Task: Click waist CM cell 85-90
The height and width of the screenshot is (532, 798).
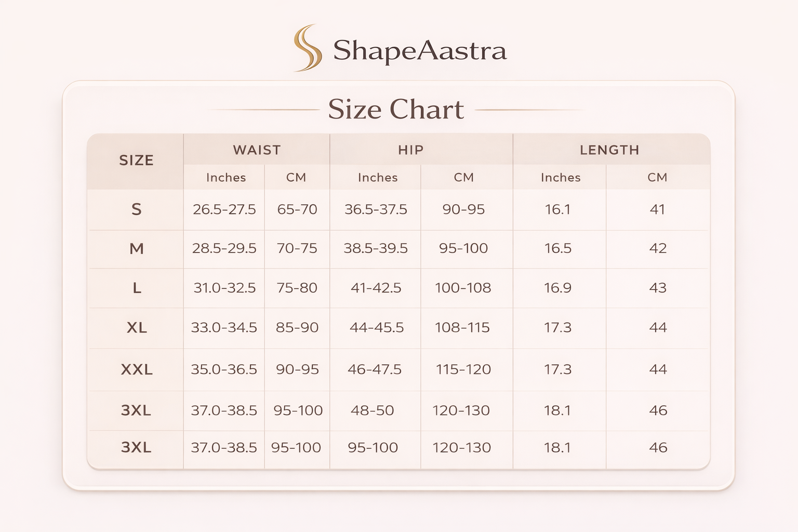Action: (x=297, y=328)
